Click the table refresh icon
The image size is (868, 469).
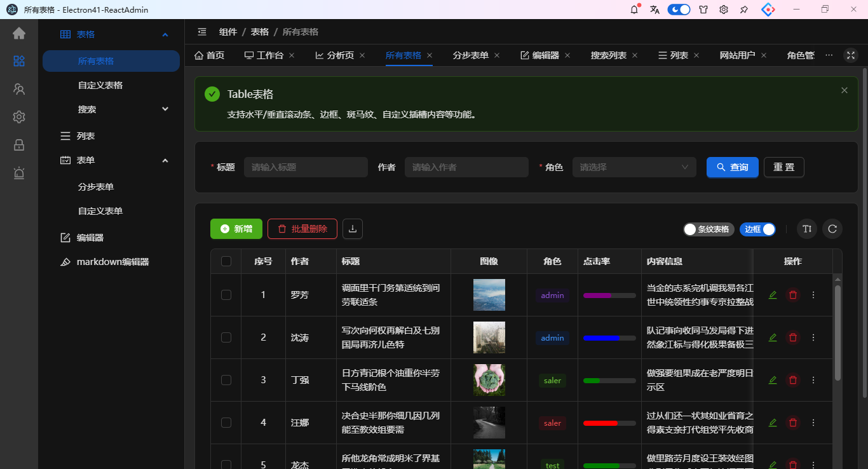point(832,229)
